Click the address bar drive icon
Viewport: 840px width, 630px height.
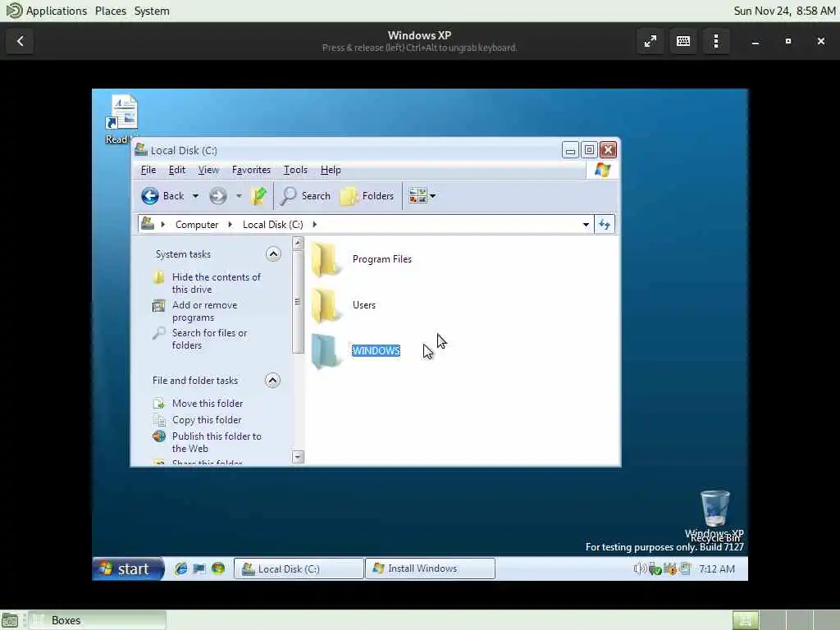coord(148,223)
